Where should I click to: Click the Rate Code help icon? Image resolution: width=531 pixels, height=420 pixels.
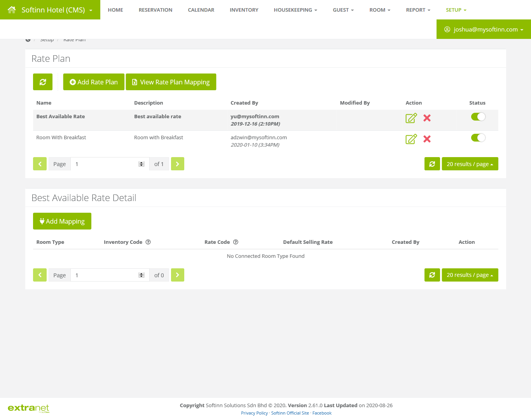tap(236, 242)
